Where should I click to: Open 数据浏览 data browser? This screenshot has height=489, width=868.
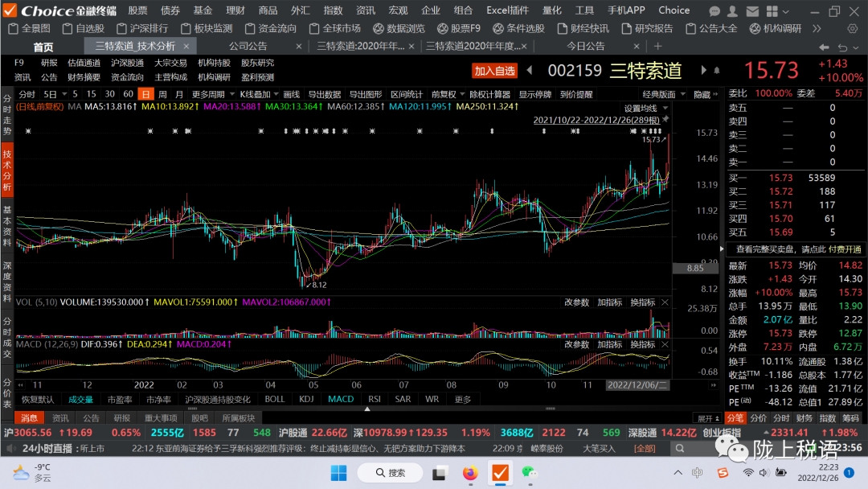click(399, 28)
